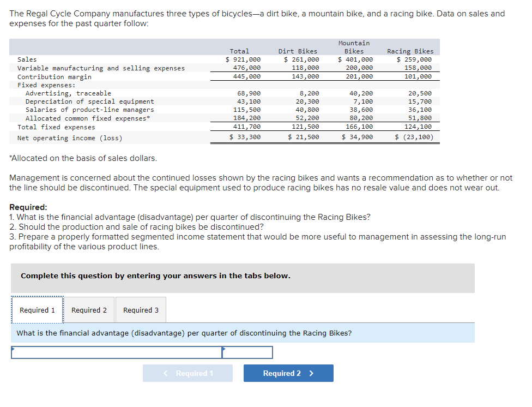Click Mountain Bikes advertising value 40,200
The image size is (532, 407).
(x=361, y=93)
